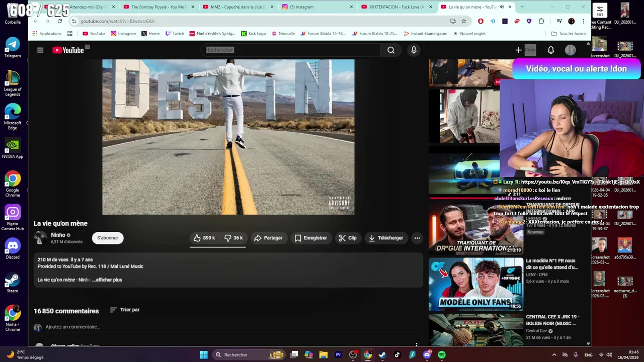Reload the page in Chrome
This screenshot has height=362, width=644.
pyautogui.click(x=59, y=21)
